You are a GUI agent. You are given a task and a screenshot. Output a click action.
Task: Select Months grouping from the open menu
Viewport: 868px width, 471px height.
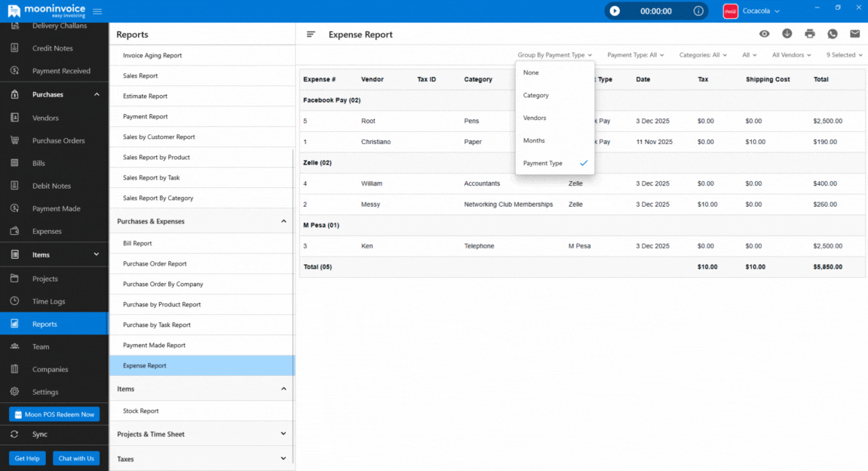(533, 140)
